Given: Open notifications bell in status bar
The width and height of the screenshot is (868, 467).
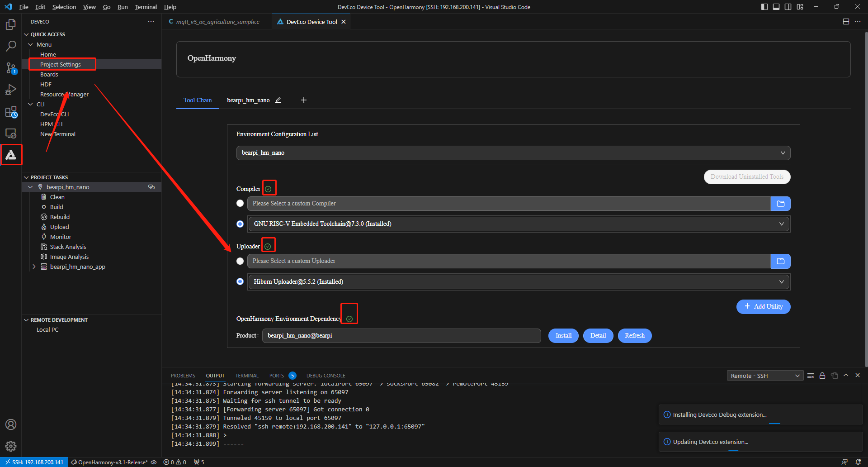Looking at the screenshot, I should coord(858,462).
